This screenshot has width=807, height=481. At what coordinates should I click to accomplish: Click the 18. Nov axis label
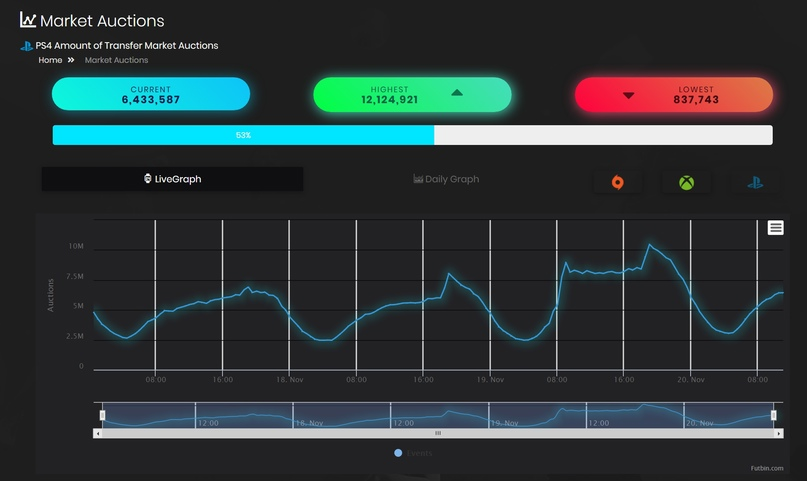pyautogui.click(x=290, y=380)
